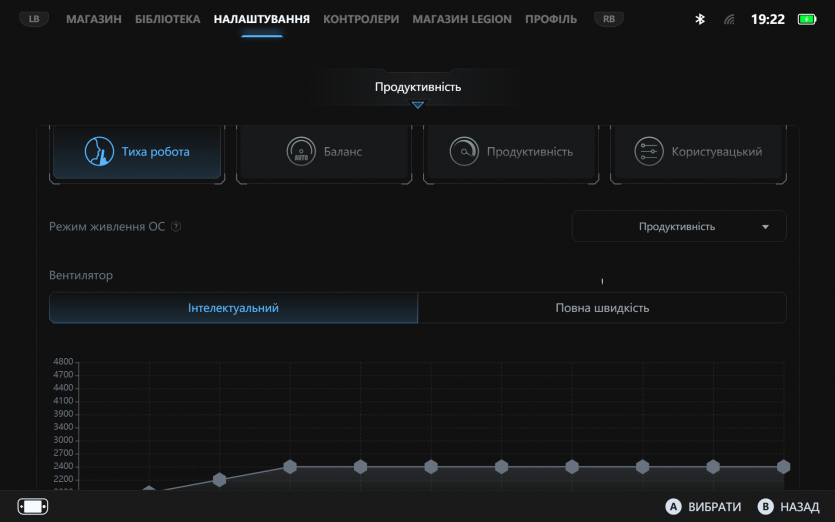This screenshot has height=522, width=835.
Task: Check the battery status icon
Action: click(x=807, y=19)
